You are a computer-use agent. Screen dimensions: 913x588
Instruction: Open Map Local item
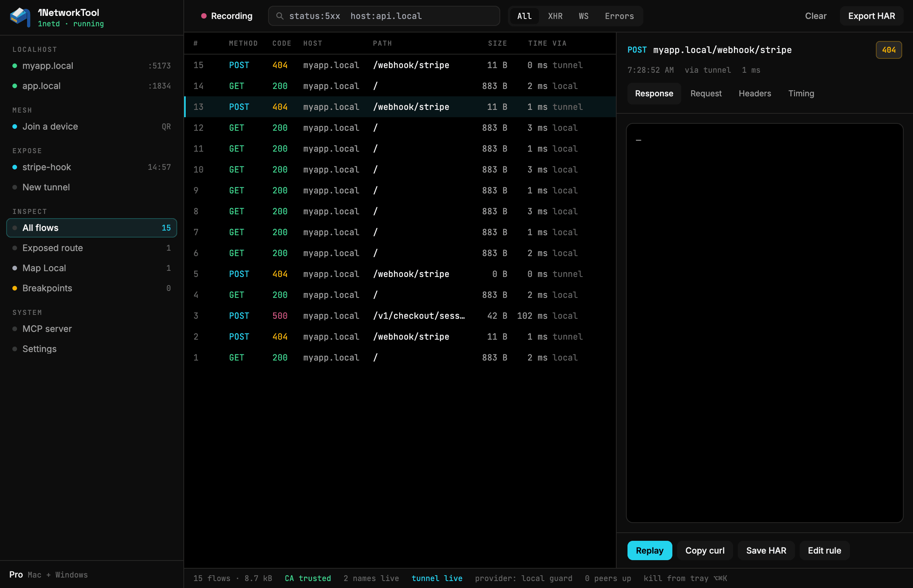[x=92, y=268]
